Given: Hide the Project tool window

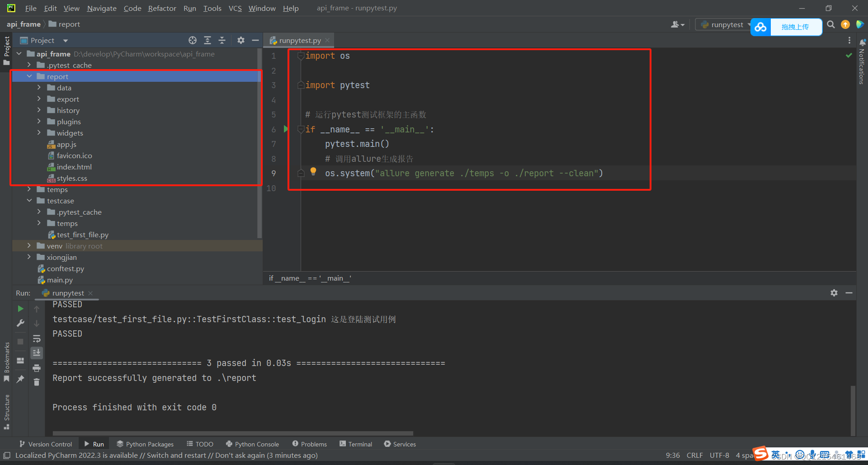Looking at the screenshot, I should coord(255,40).
